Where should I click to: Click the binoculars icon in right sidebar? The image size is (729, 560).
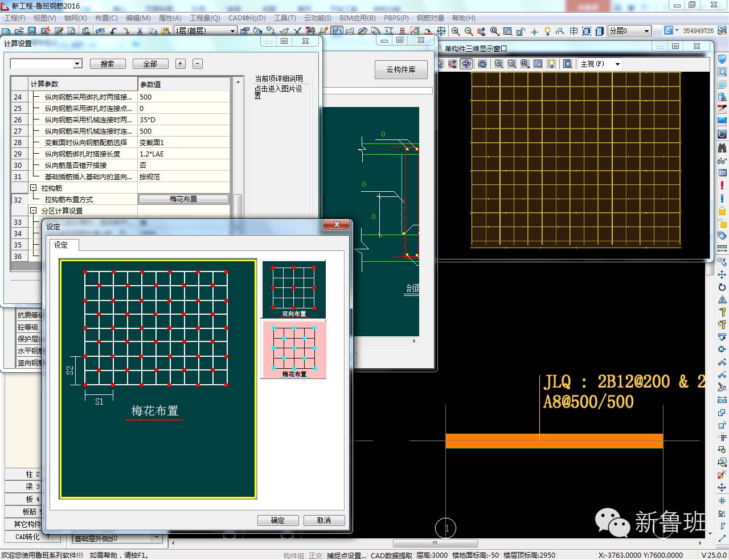click(x=722, y=147)
